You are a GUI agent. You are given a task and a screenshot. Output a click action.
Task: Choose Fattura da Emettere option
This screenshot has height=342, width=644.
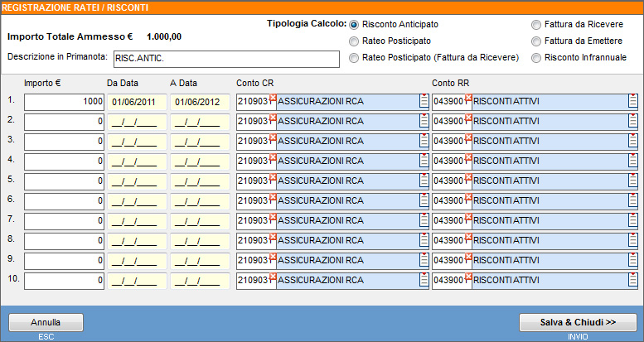pyautogui.click(x=537, y=41)
